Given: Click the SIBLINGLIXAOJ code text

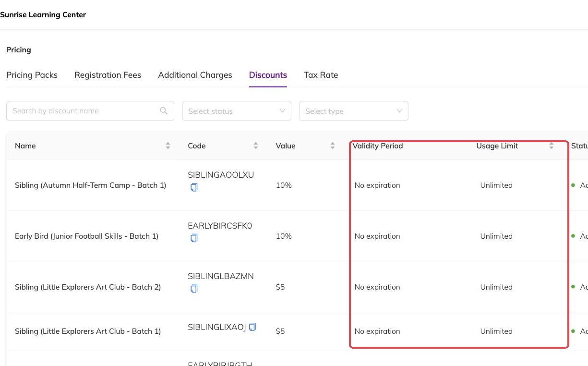Looking at the screenshot, I should point(217,328).
